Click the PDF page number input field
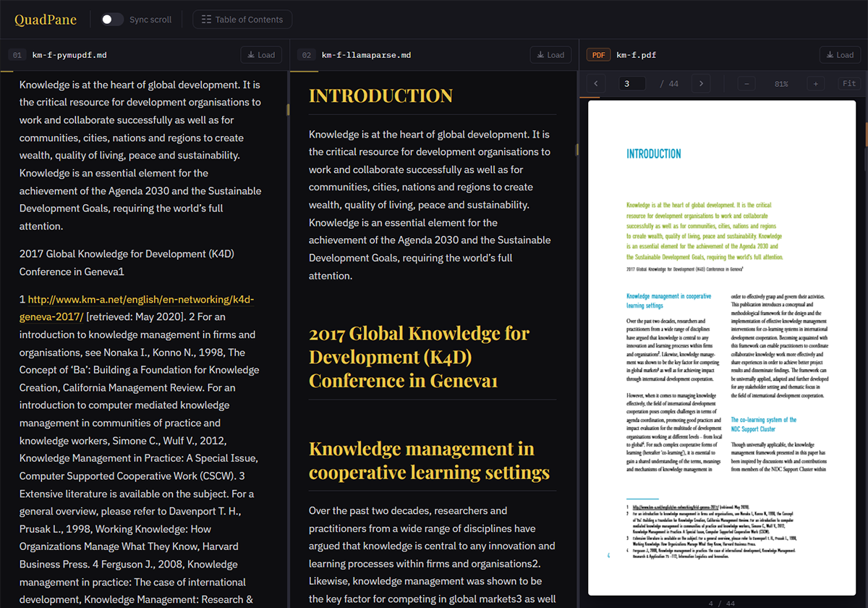This screenshot has width=868, height=608. coord(632,84)
